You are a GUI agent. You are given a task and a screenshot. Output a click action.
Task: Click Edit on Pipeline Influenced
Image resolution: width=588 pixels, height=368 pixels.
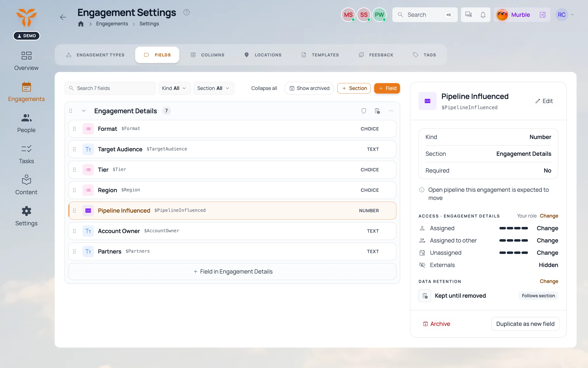click(x=544, y=101)
